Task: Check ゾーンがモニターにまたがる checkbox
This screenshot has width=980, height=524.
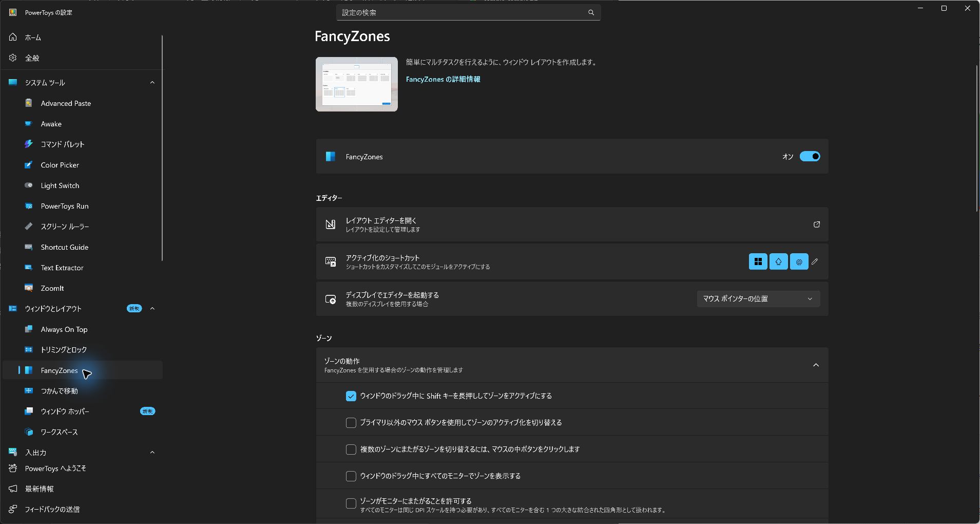Action: click(351, 503)
